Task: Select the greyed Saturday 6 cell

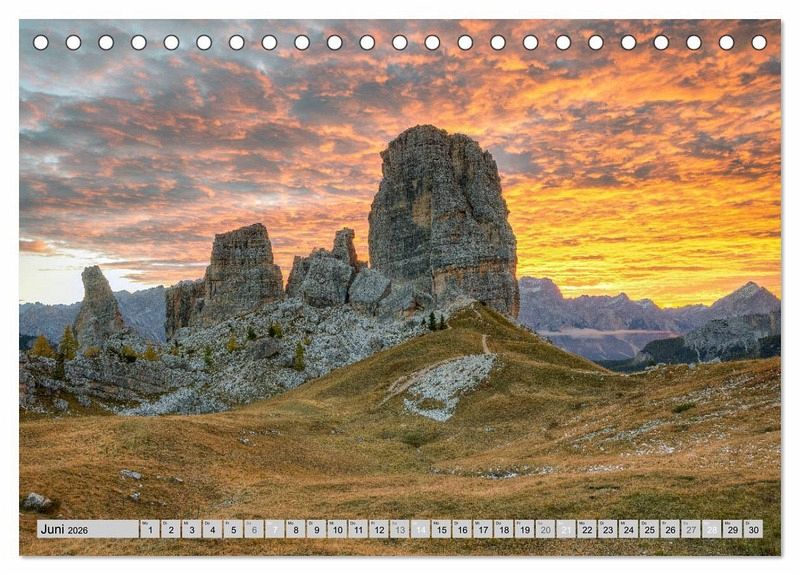Action: (x=254, y=529)
